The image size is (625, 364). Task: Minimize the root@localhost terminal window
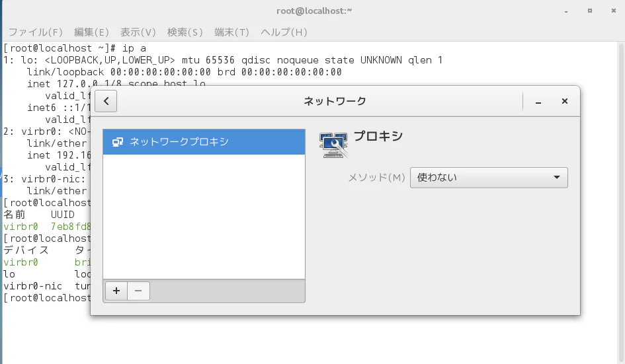point(566,11)
